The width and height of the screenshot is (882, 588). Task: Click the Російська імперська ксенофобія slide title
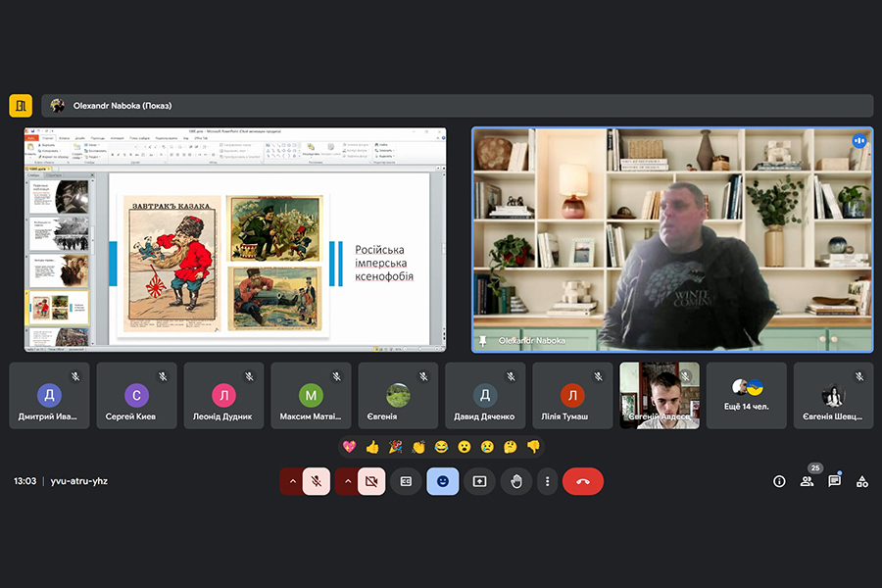pyautogui.click(x=383, y=263)
